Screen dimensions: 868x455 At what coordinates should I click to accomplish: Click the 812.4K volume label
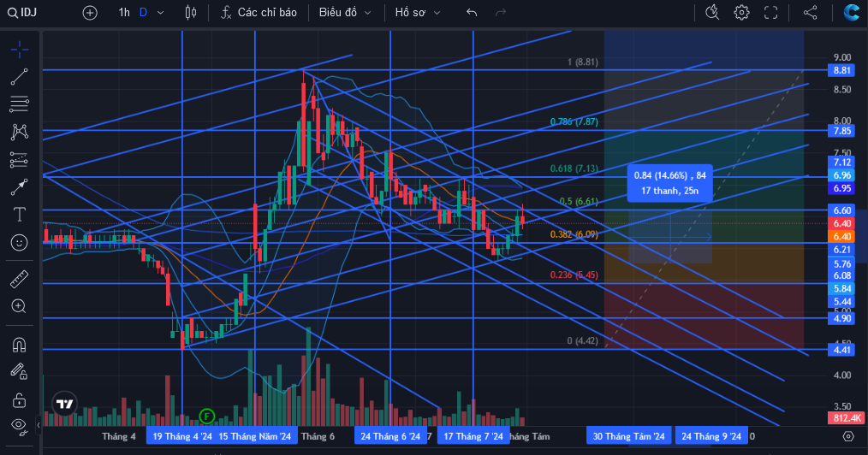(846, 418)
